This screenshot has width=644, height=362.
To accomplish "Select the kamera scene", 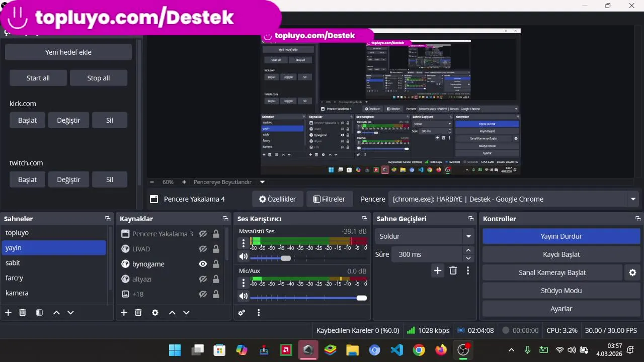I will [x=54, y=293].
